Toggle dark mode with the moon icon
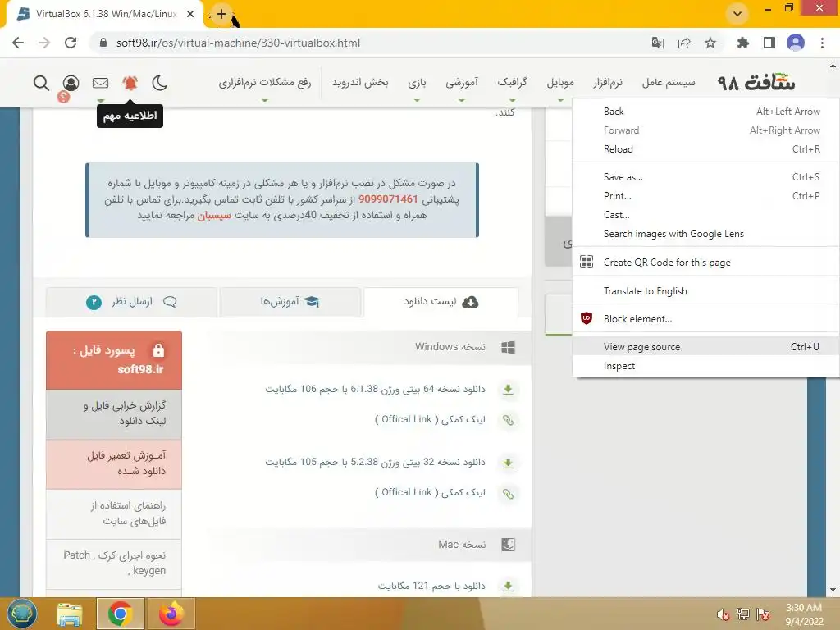840x630 pixels. tap(160, 83)
